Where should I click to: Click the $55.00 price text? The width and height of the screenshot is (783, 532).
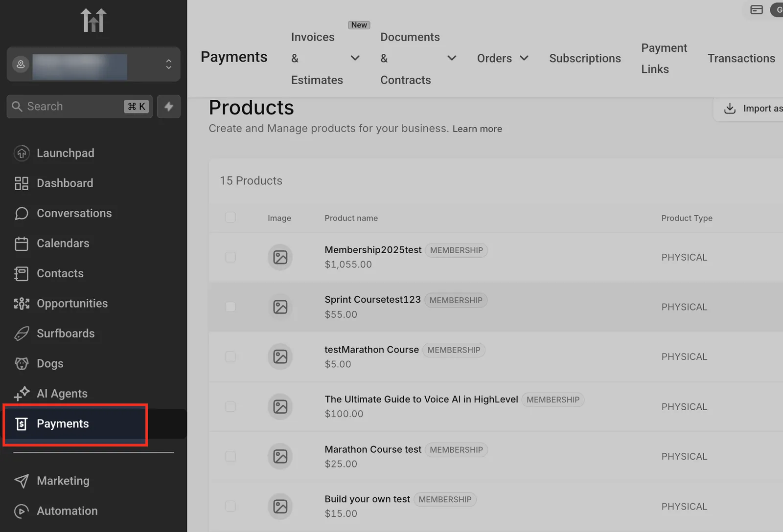pos(341,314)
